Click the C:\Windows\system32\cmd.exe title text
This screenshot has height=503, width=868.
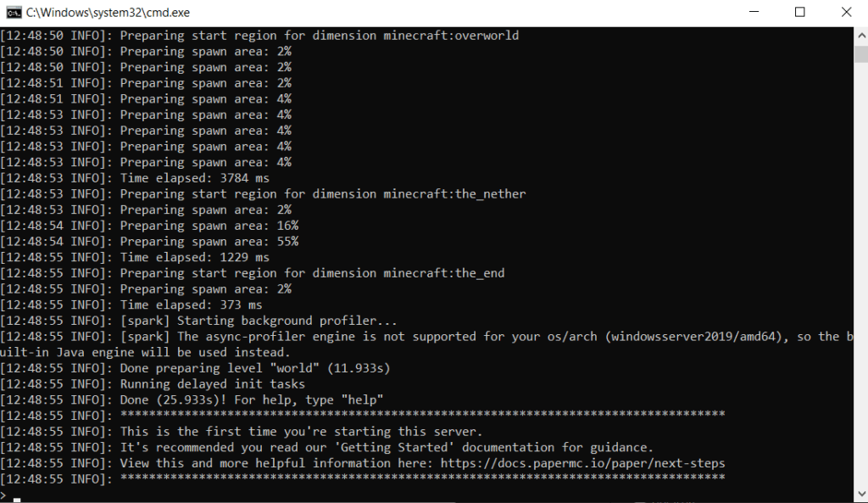108,12
